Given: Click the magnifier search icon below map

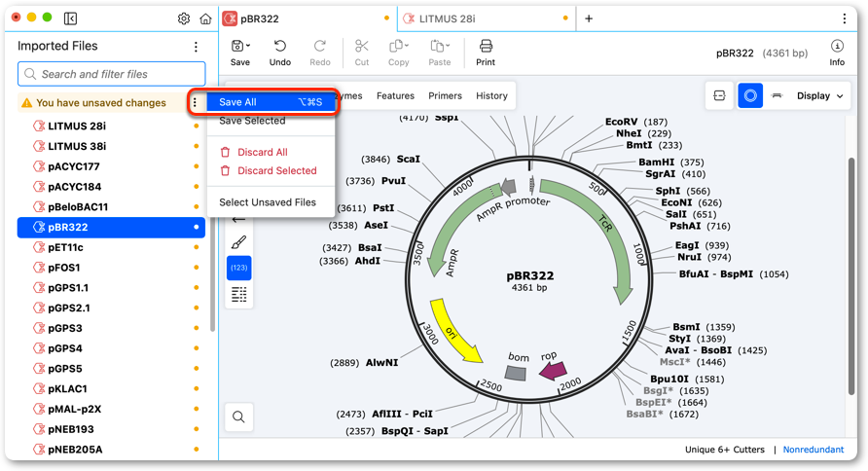Looking at the screenshot, I should pyautogui.click(x=238, y=417).
